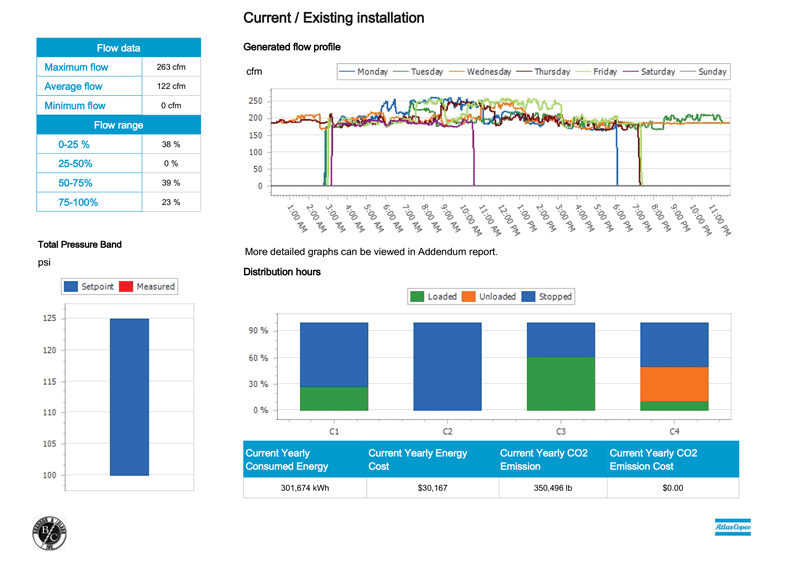800x561 pixels.
Task: Click the 263 cfm value
Action: [171, 67]
